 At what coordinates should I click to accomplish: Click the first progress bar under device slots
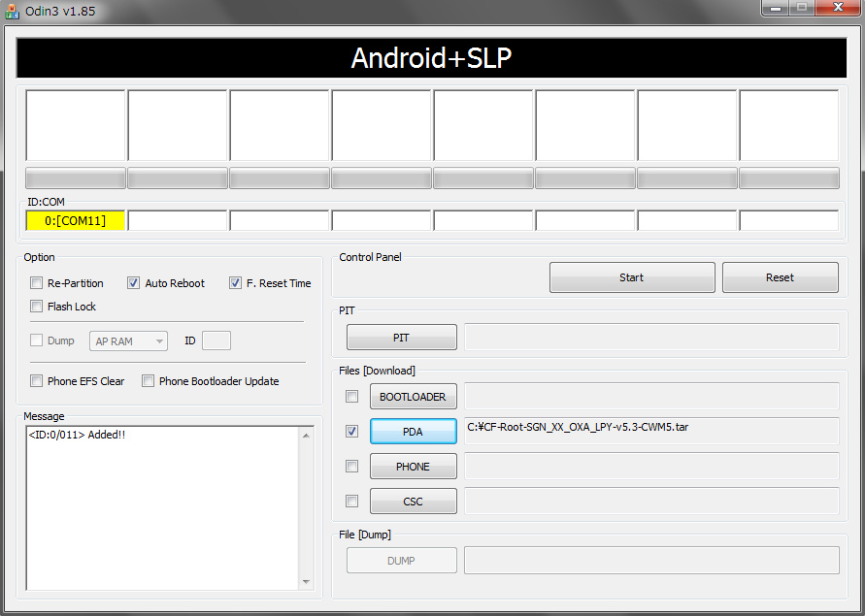pyautogui.click(x=76, y=178)
